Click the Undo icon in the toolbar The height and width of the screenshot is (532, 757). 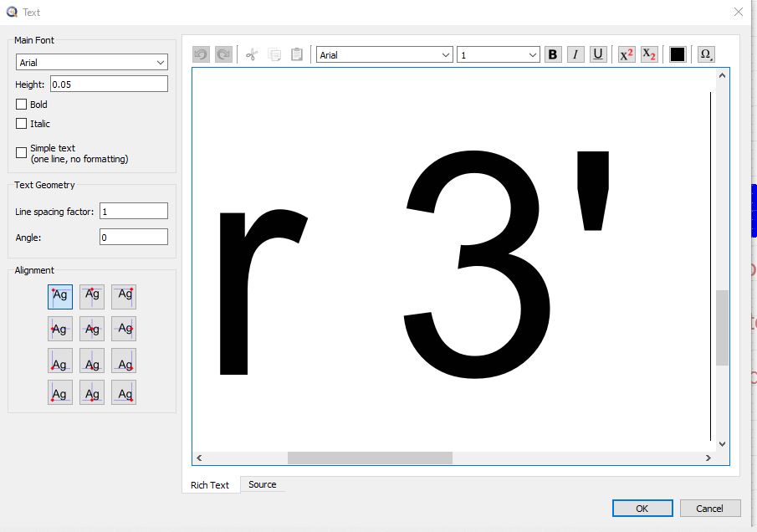(201, 54)
